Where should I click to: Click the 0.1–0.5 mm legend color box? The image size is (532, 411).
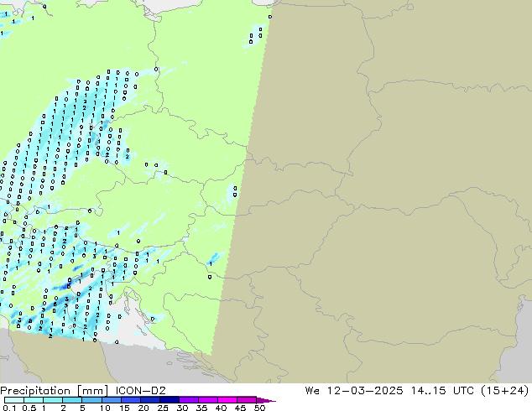click(14, 400)
